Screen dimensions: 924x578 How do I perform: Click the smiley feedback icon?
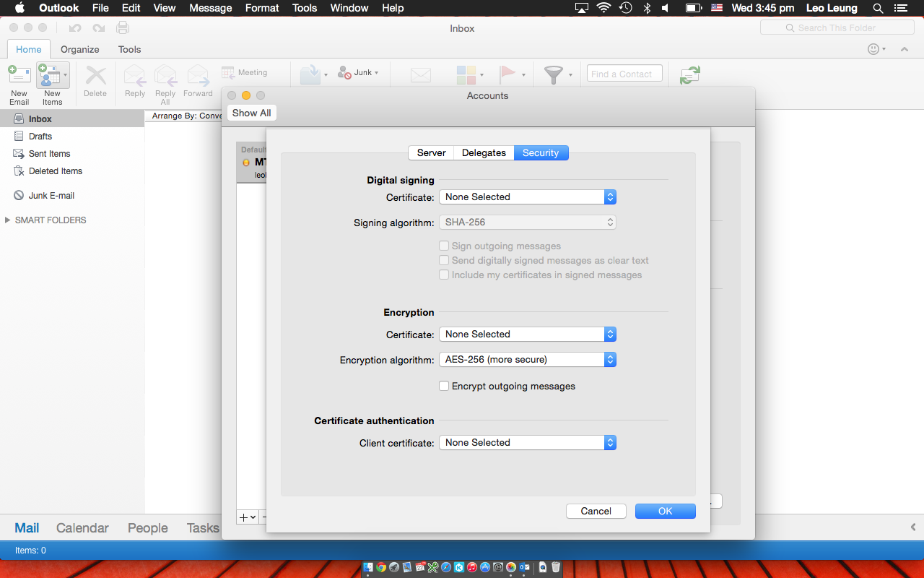click(873, 49)
